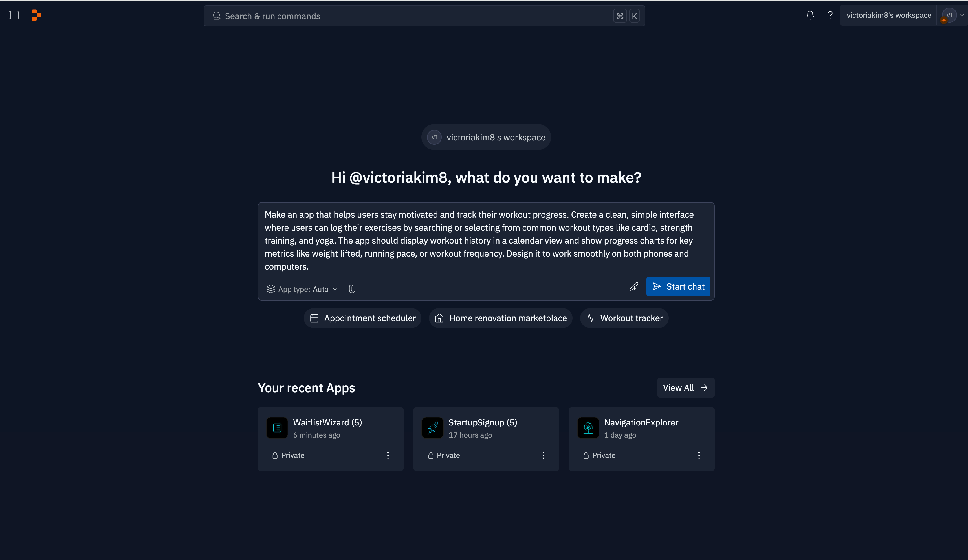Open StartupSignup three-dot options menu
The width and height of the screenshot is (968, 560).
(544, 455)
